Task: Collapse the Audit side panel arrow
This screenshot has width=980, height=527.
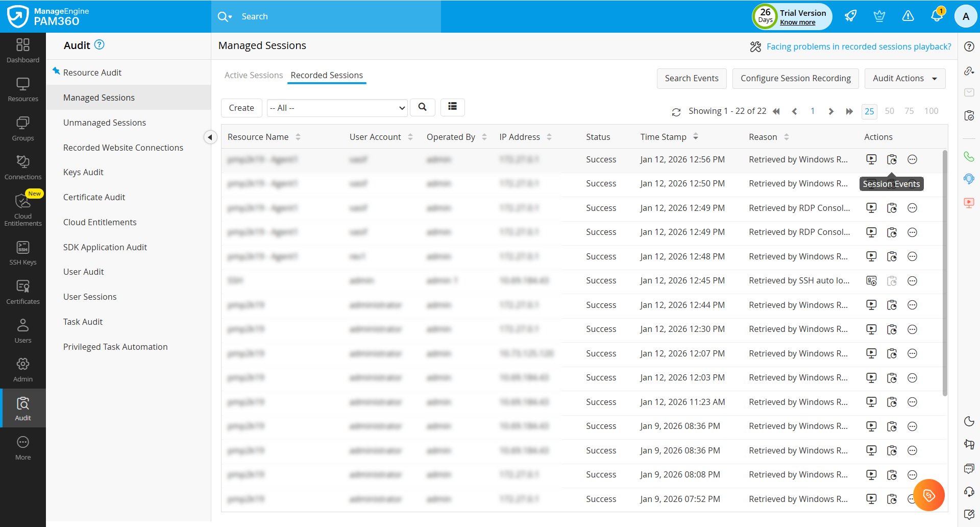Action: point(210,137)
